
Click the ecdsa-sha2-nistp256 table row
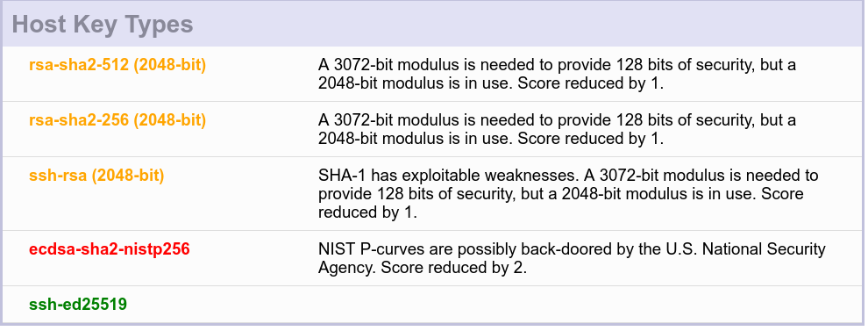click(x=432, y=258)
